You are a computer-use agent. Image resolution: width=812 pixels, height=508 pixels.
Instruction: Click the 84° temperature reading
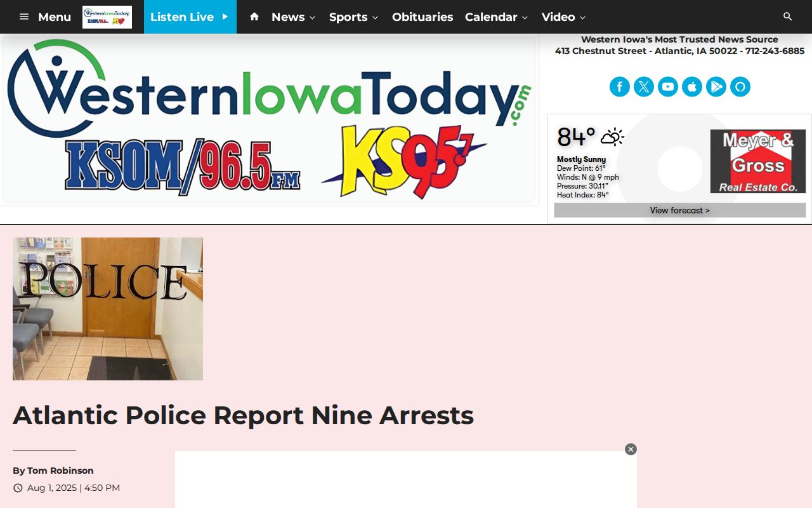tap(576, 137)
